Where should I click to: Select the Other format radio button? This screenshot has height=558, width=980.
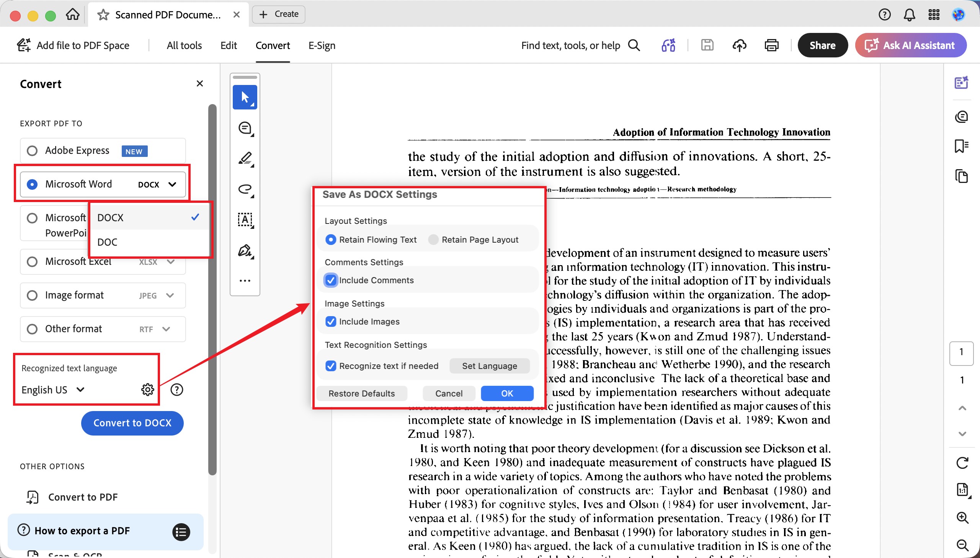[32, 329]
